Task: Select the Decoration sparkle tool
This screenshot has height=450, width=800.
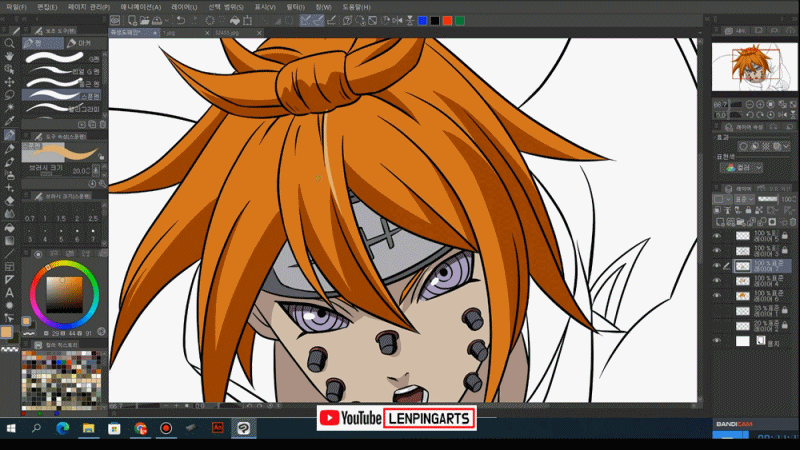Action: pos(9,188)
